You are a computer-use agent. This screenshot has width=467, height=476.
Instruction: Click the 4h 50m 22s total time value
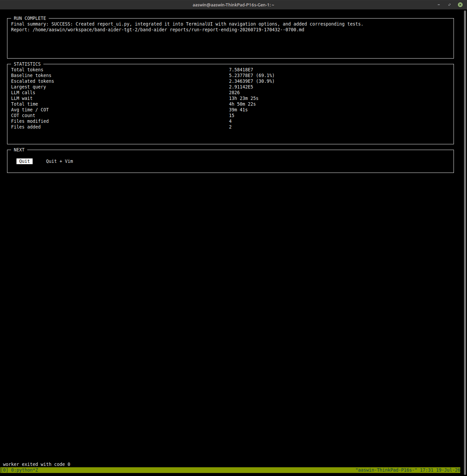tap(242, 104)
